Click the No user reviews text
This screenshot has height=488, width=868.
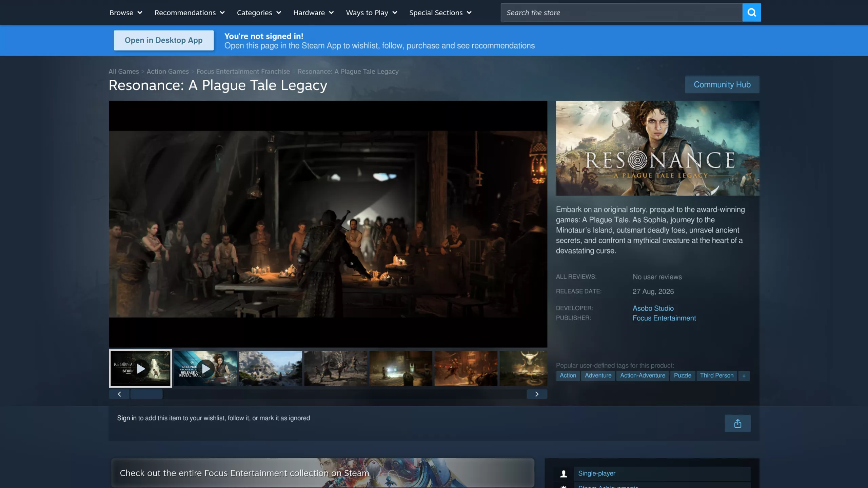[x=657, y=277]
